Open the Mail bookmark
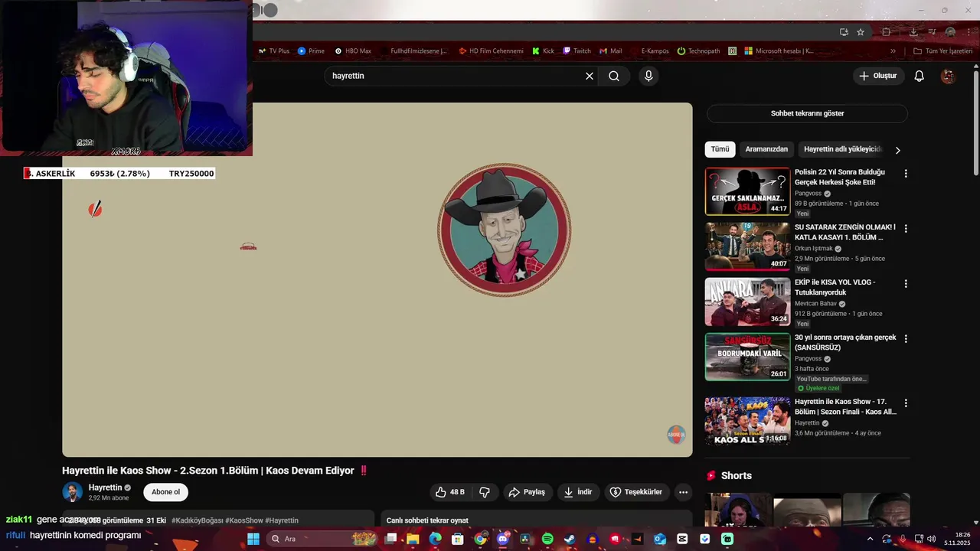Screen dimensions: 980x551 611,51
